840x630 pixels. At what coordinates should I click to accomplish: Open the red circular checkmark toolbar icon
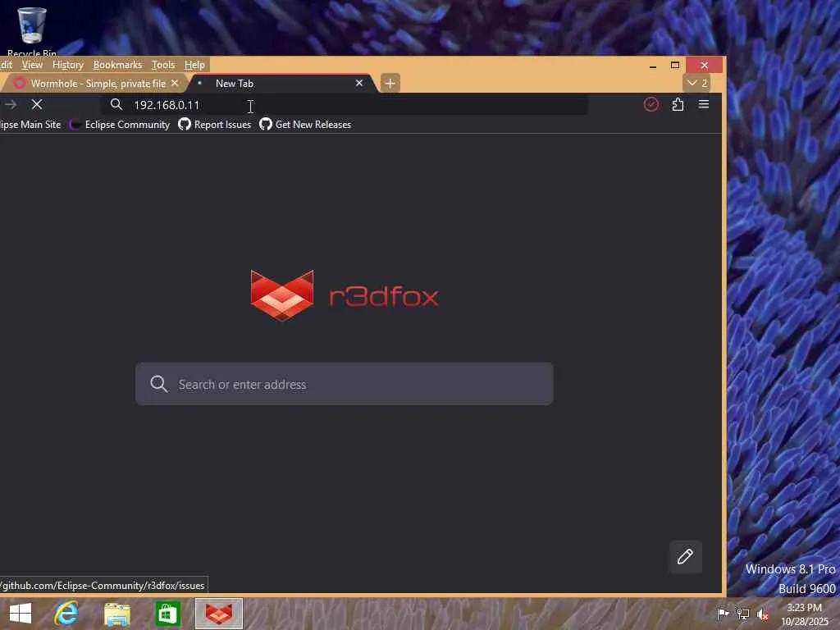[651, 104]
